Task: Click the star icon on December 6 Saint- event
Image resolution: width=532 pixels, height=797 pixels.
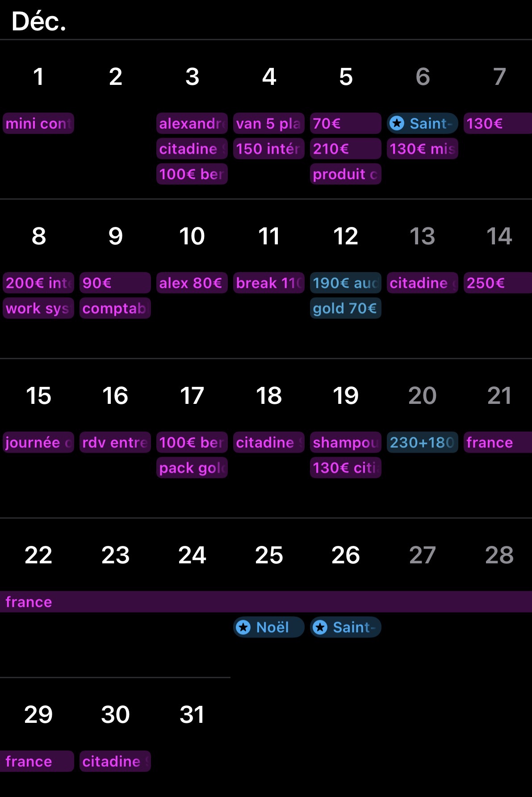Action: click(397, 123)
